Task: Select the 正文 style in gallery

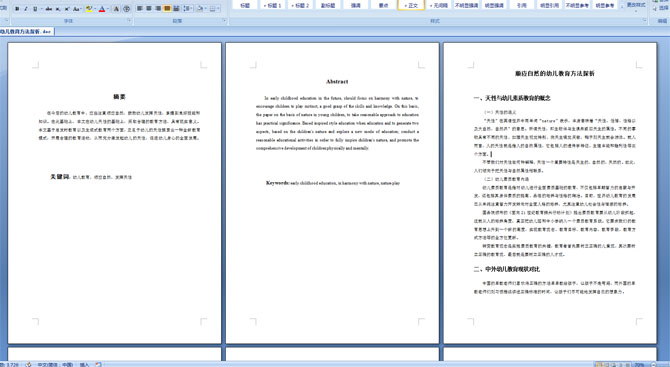Action: [411, 5]
